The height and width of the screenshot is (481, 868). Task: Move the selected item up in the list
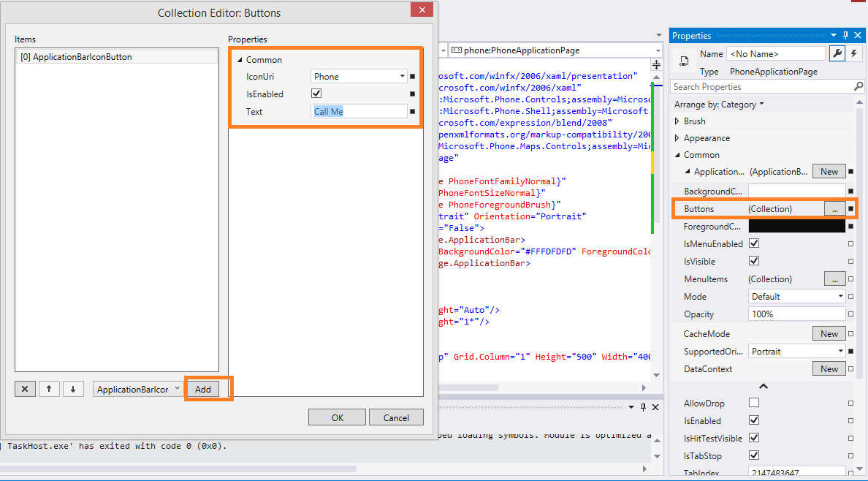click(x=49, y=390)
